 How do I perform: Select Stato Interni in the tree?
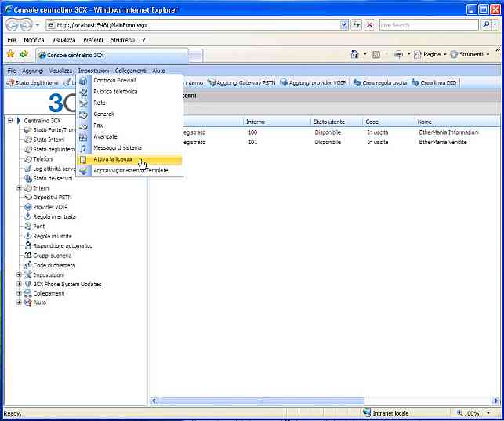tap(49, 140)
